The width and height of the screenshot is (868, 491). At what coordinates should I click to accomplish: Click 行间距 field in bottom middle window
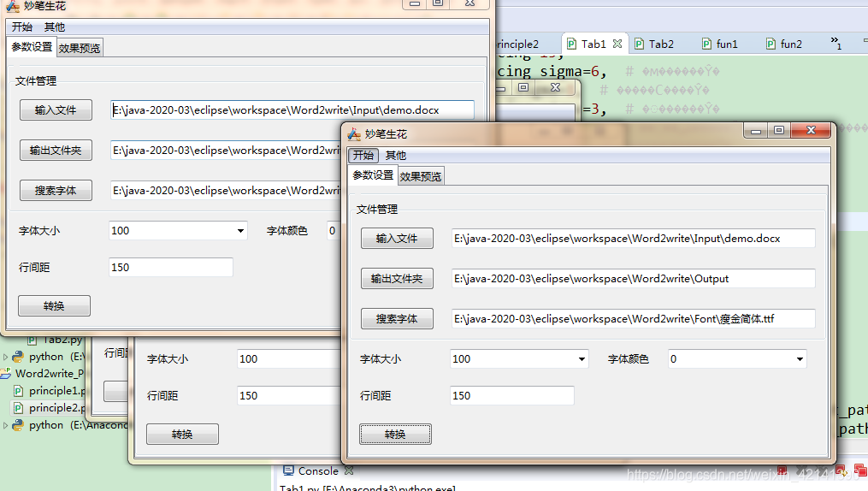pos(290,396)
